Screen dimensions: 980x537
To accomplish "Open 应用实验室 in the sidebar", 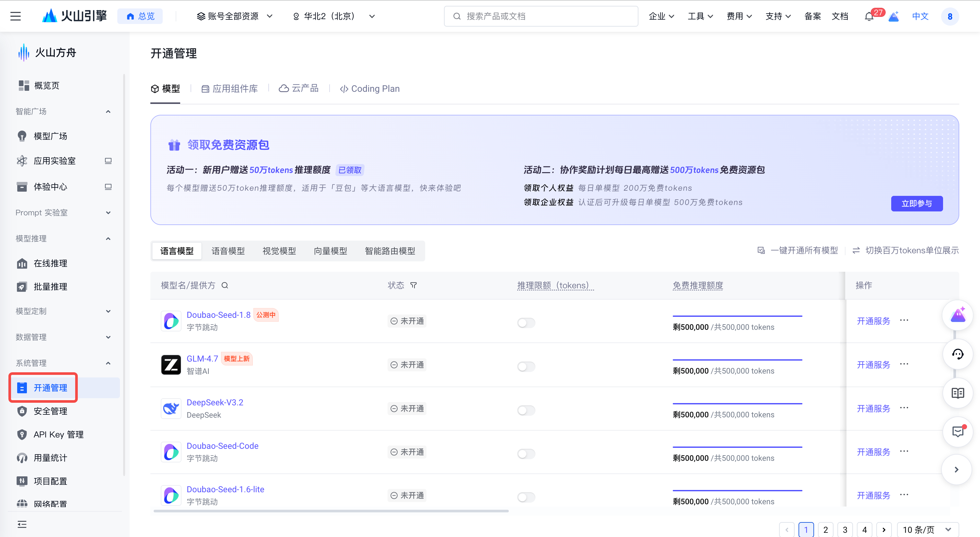I will (54, 161).
